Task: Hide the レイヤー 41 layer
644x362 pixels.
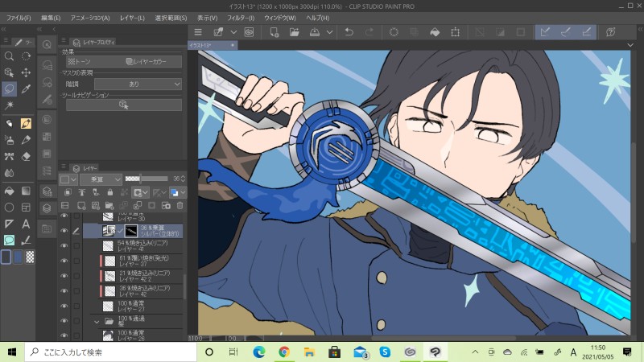Action: [64, 246]
